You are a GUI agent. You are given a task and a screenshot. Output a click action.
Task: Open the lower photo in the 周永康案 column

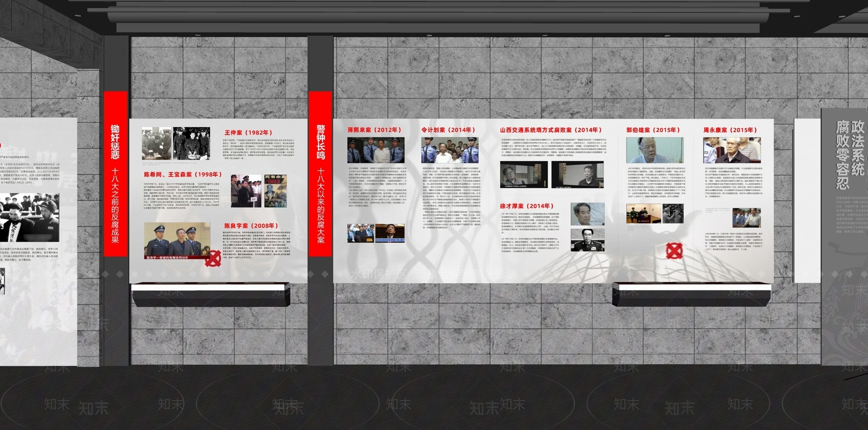click(x=746, y=217)
